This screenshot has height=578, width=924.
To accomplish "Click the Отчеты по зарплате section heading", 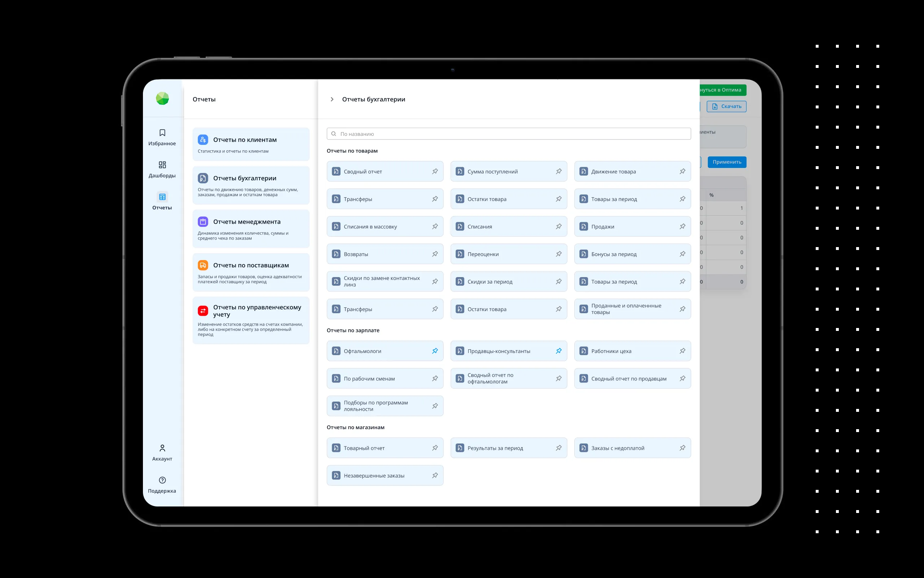I will click(353, 330).
